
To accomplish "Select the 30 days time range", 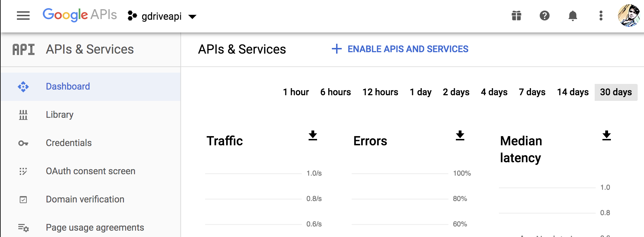I will 616,92.
